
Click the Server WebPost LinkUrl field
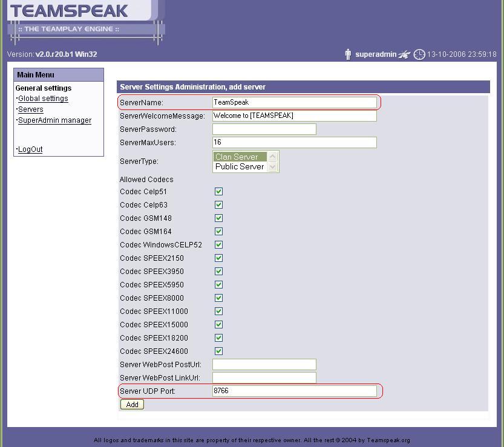click(264, 377)
